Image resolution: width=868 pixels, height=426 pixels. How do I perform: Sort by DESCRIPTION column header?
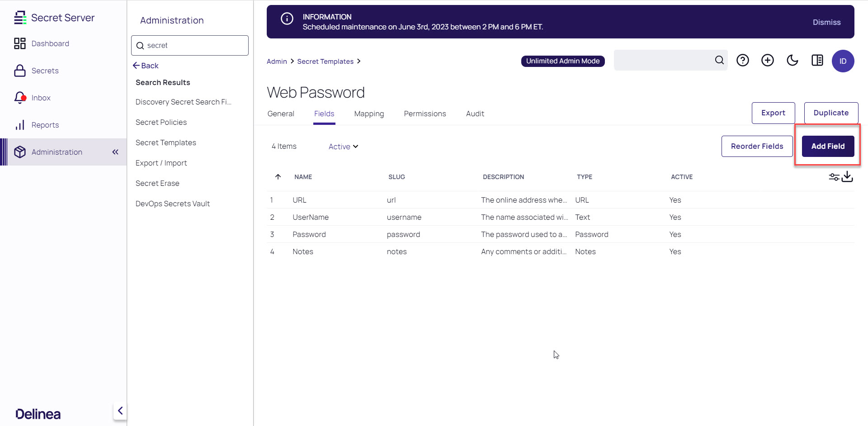[x=503, y=177]
